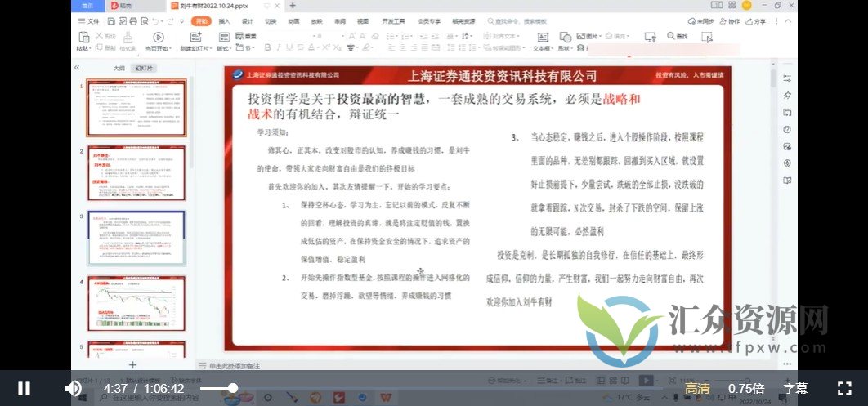Click the 粘贴 paste clipboard icon
The width and height of the screenshot is (868, 406).
coord(83,38)
